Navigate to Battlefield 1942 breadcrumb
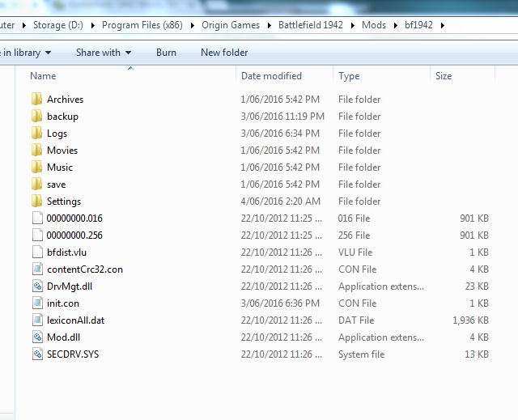The image size is (518, 420). tap(311, 25)
